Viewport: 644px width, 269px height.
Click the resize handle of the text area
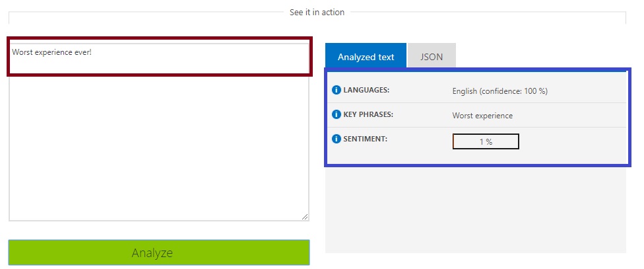tap(305, 217)
